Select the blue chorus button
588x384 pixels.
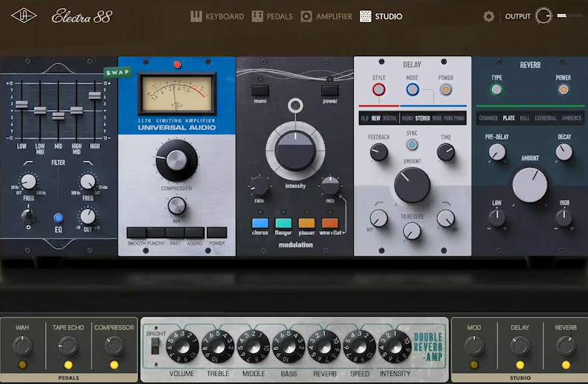pos(260,223)
